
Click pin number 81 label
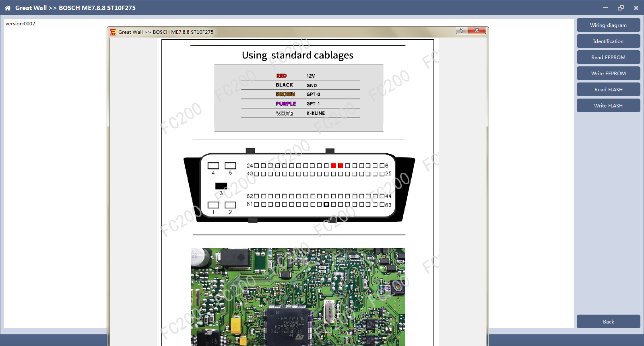(250, 204)
